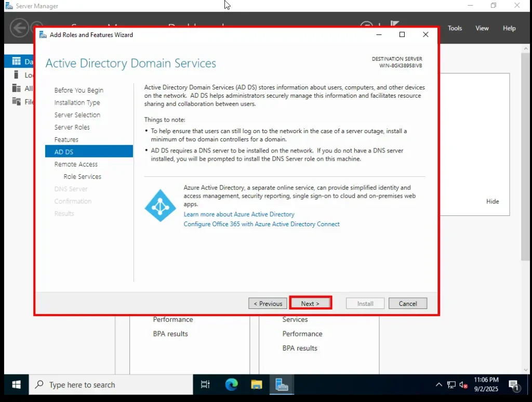This screenshot has width=532, height=402.
Task: Go back with the Previous button
Action: (x=268, y=303)
